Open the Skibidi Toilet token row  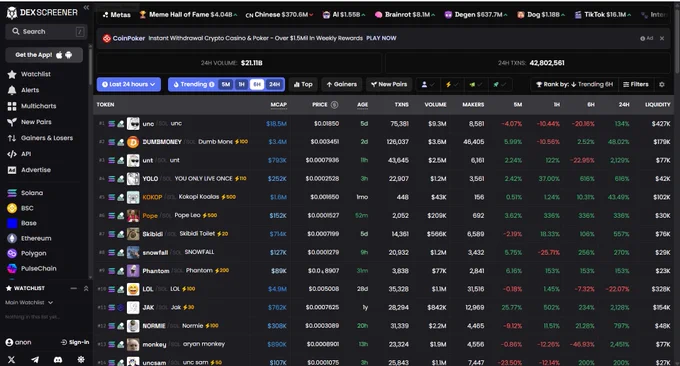click(x=384, y=234)
